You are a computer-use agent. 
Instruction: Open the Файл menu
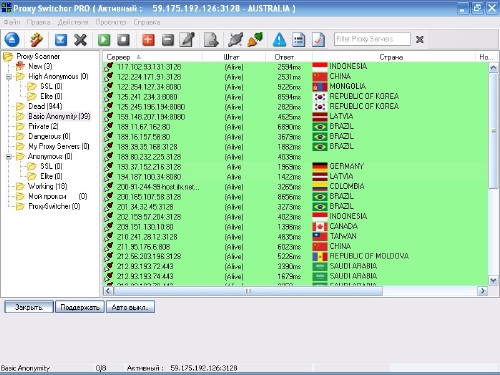pos(12,22)
